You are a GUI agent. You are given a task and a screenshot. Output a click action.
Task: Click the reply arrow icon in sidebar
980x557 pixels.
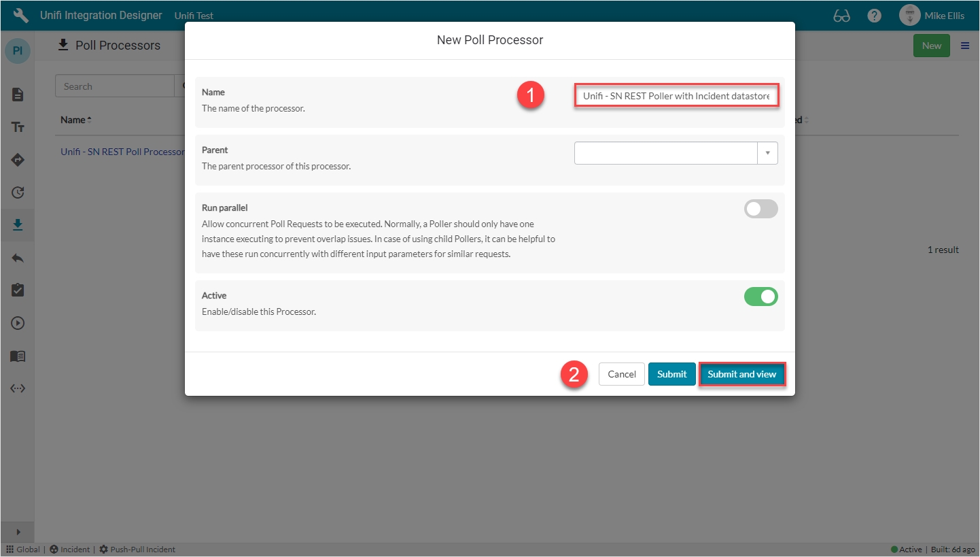click(x=18, y=258)
